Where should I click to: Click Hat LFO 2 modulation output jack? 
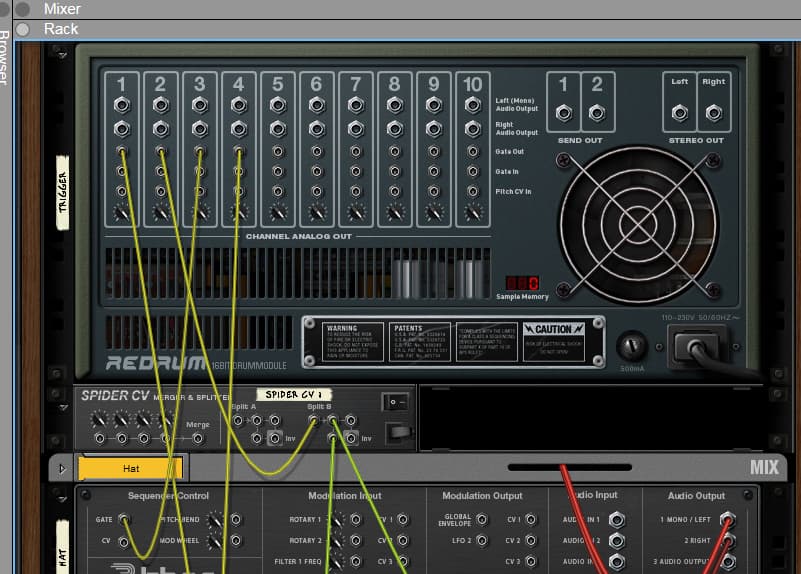point(482,540)
